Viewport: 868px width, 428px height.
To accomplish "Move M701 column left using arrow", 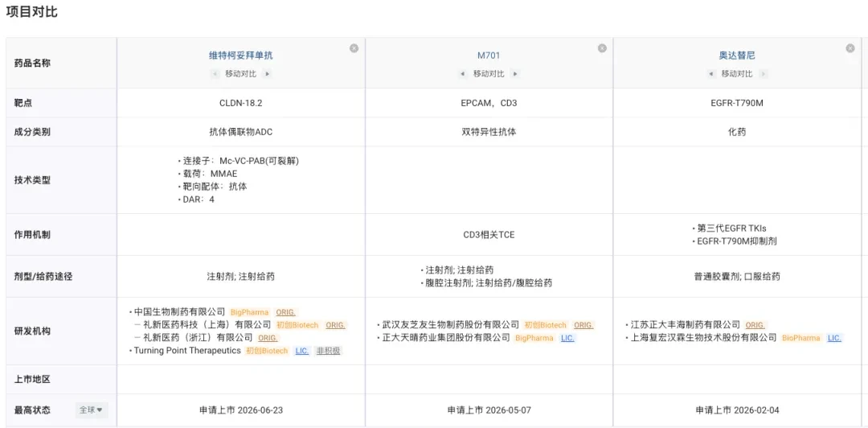I will point(463,74).
